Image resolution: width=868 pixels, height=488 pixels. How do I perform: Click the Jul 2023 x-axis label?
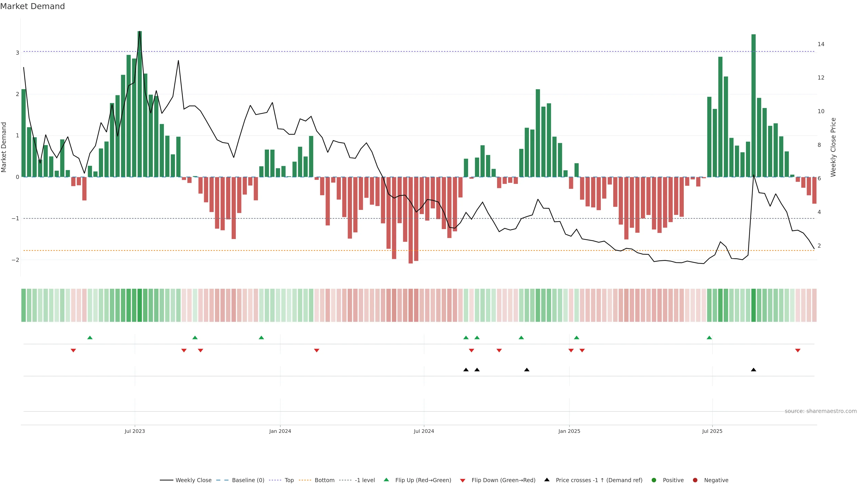pyautogui.click(x=134, y=431)
